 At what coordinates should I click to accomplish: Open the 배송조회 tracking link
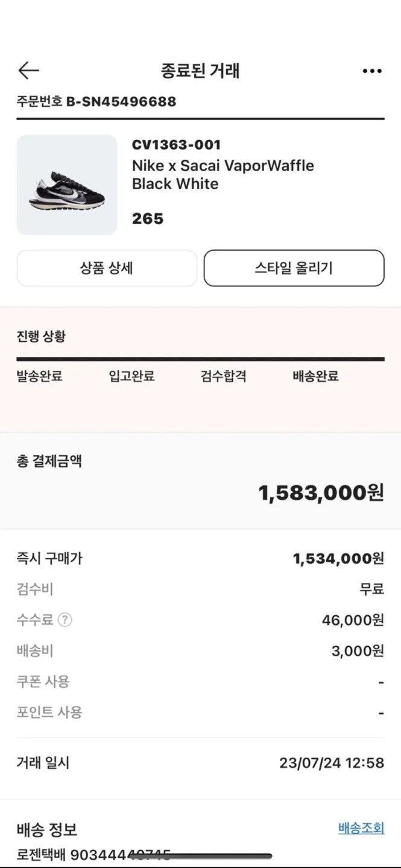pos(361,828)
